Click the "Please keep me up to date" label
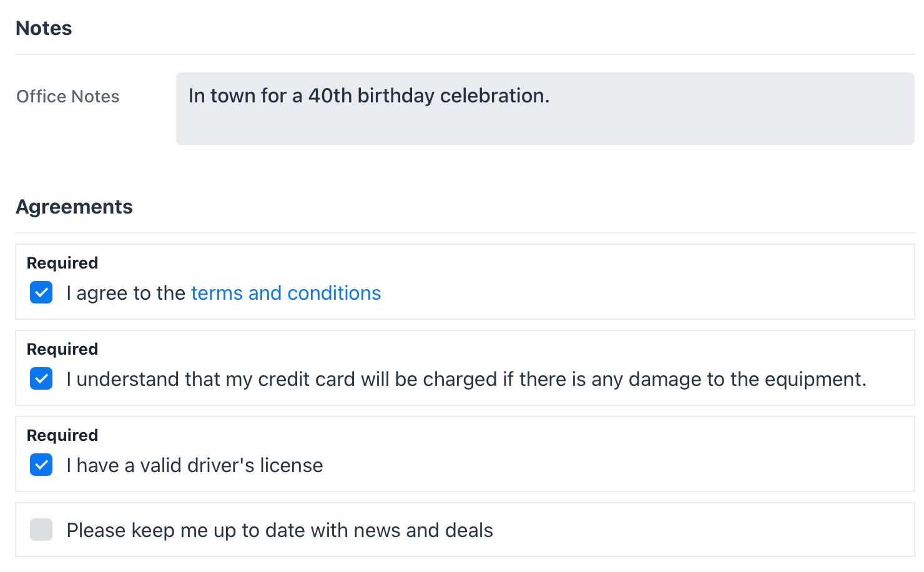Screen dimensions: 924x572 [280, 530]
